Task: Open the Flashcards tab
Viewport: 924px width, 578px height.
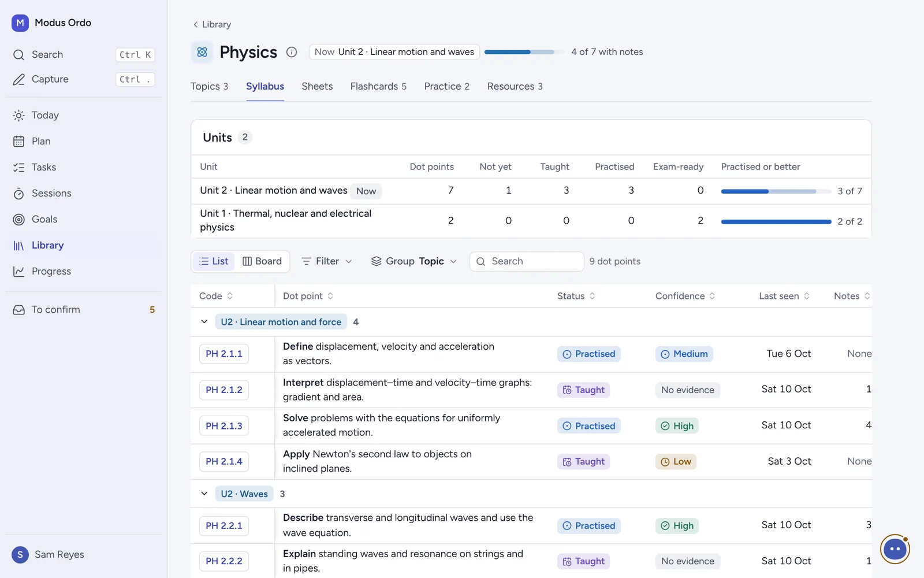Action: tap(378, 87)
